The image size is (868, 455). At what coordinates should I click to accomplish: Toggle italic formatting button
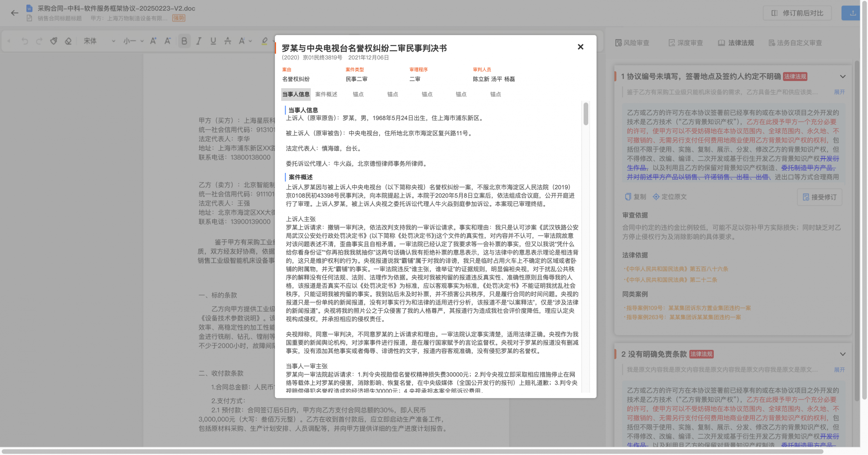pos(199,41)
